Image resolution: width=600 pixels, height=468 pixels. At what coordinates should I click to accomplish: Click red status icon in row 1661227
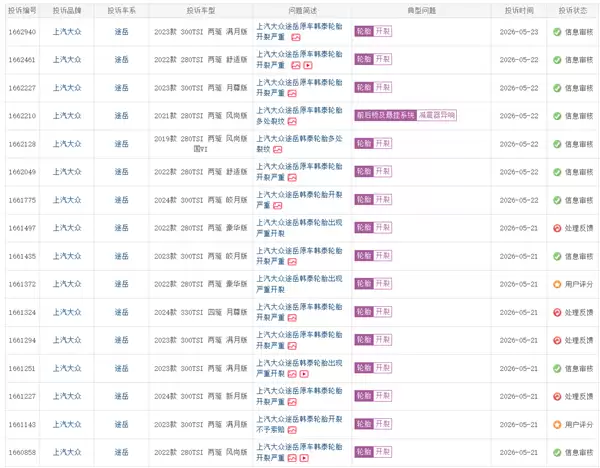pyautogui.click(x=557, y=397)
